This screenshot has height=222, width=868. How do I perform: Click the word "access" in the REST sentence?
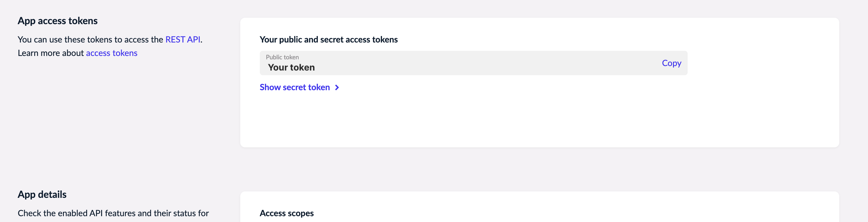[137, 39]
